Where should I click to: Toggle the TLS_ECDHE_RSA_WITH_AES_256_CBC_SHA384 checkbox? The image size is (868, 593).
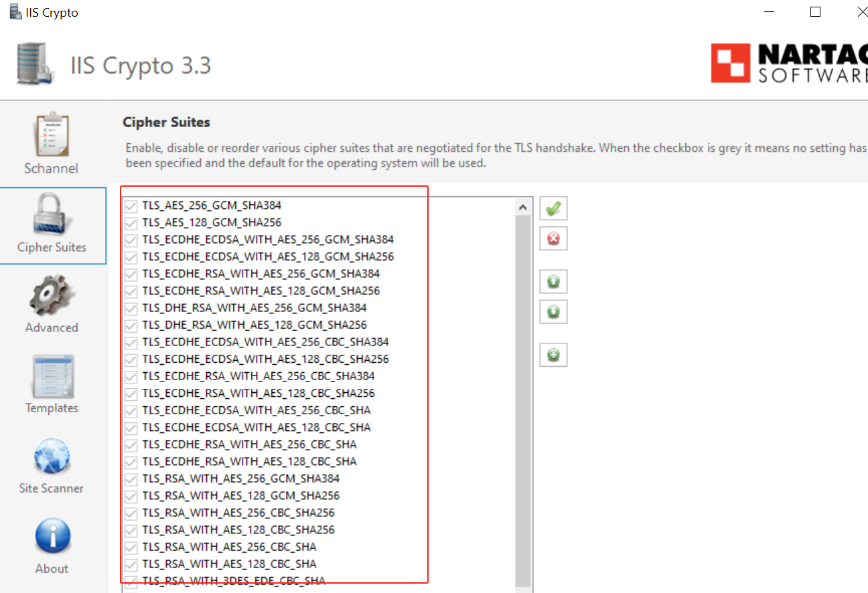pos(131,376)
